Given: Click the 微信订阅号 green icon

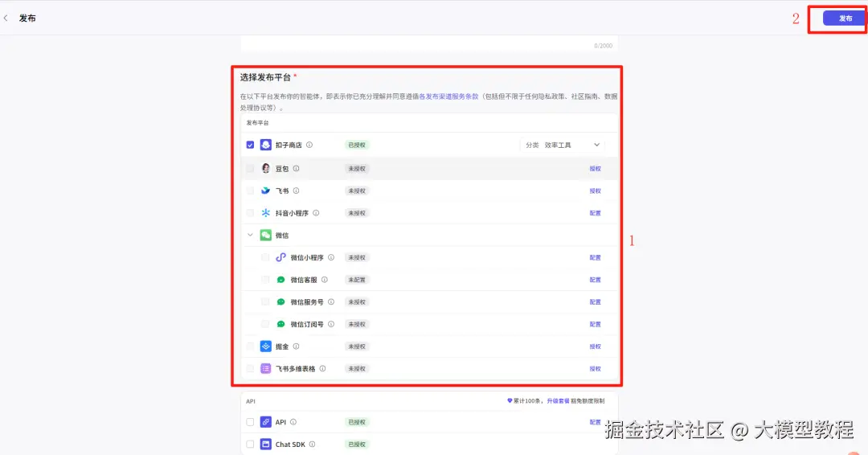Looking at the screenshot, I should 280,324.
